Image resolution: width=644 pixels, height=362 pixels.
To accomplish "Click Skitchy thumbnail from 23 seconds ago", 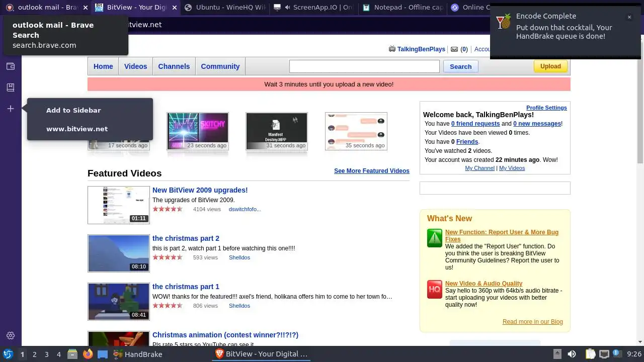I will click(198, 131).
